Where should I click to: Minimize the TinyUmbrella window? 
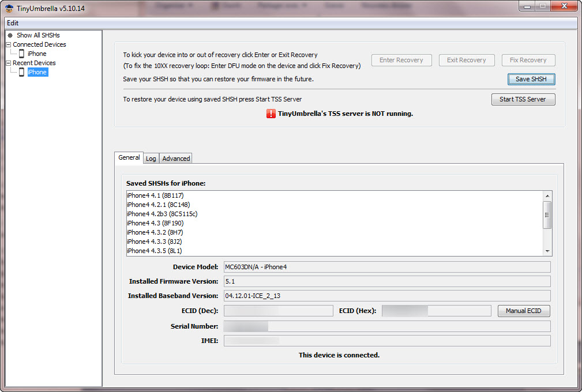(527, 6)
